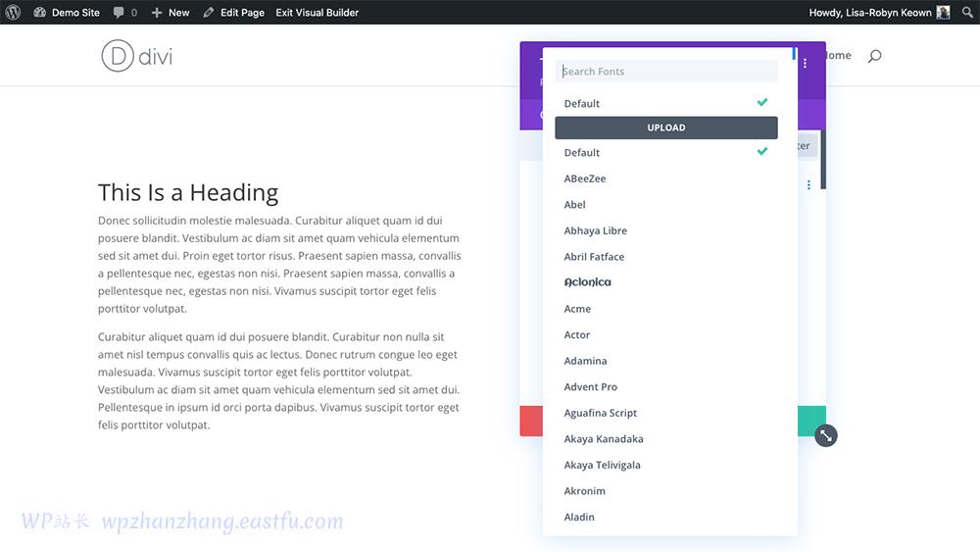Open the WordPress logo menu
980x552 pixels.
[13, 12]
